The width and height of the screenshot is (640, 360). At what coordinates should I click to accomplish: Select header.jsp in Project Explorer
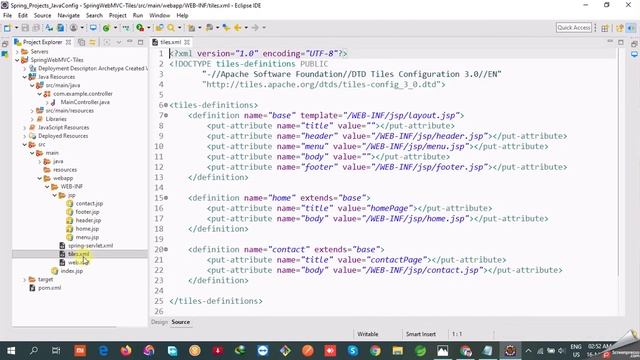[x=88, y=220]
